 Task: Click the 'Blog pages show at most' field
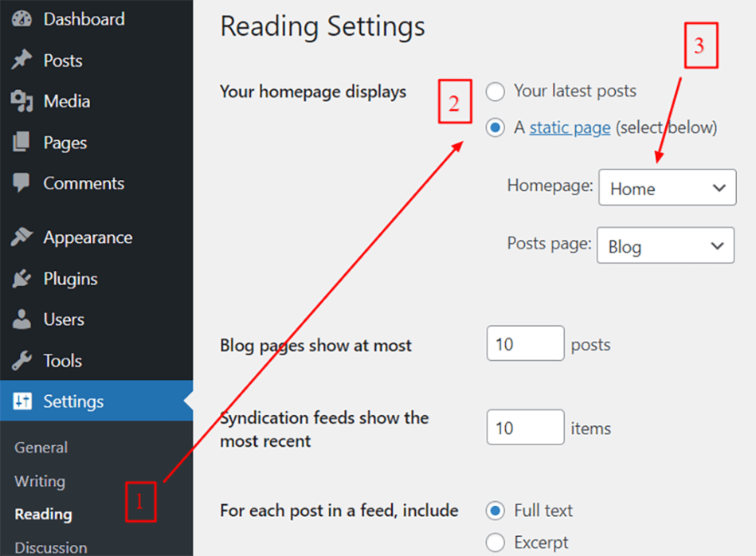(525, 345)
